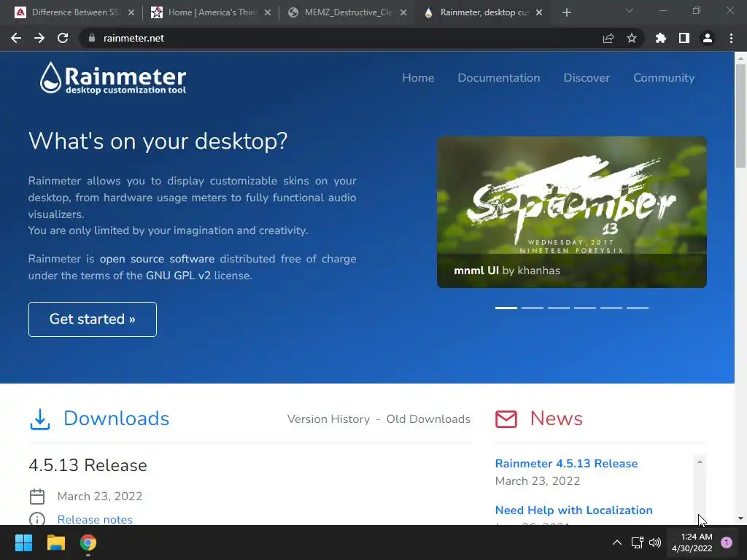This screenshot has height=560, width=747.
Task: Follow the GNU GPL v2 link
Action: tap(178, 275)
